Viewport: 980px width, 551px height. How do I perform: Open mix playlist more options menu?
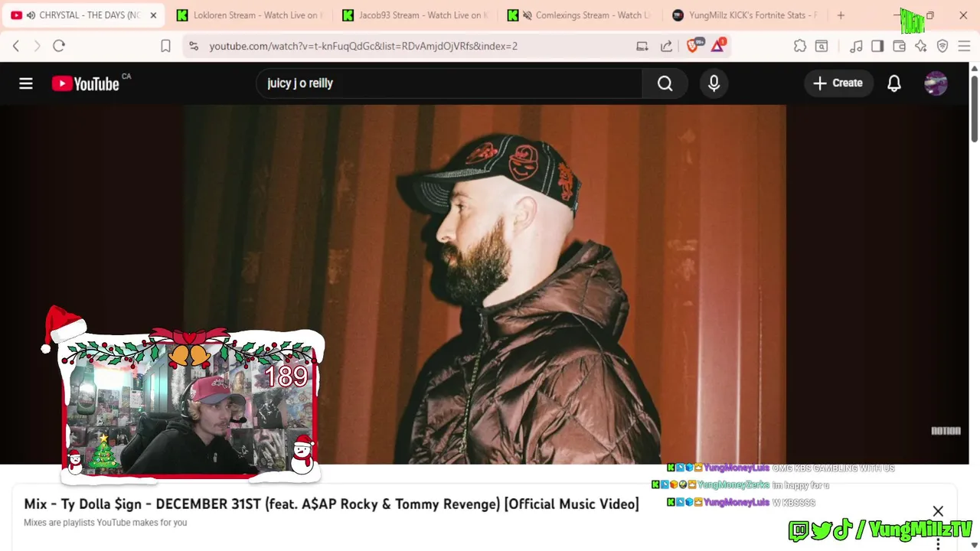[x=938, y=544]
